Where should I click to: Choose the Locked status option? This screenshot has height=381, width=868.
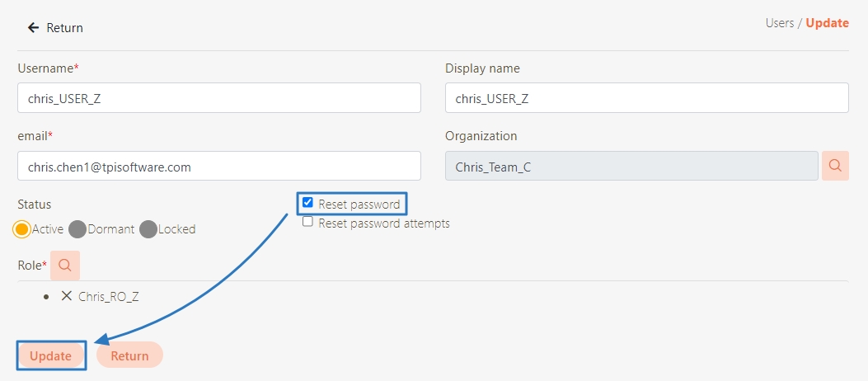148,229
